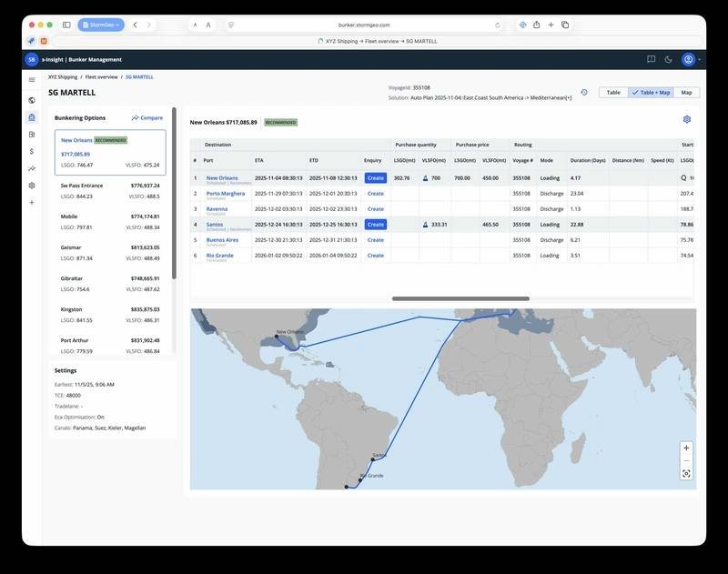Screen dimensions: 728x574
Task: Create an enquiry for the Santos row
Action: click(x=377, y=223)
